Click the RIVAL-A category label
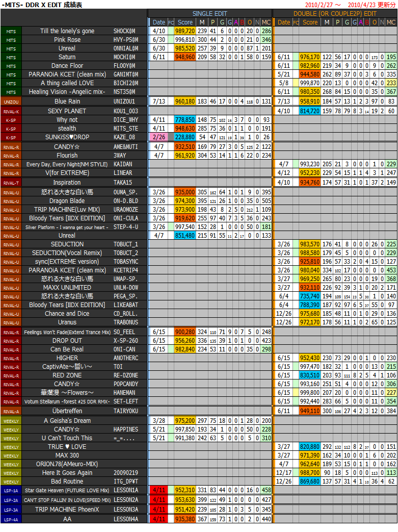Screen dimensions: 398x532 coord(11,411)
